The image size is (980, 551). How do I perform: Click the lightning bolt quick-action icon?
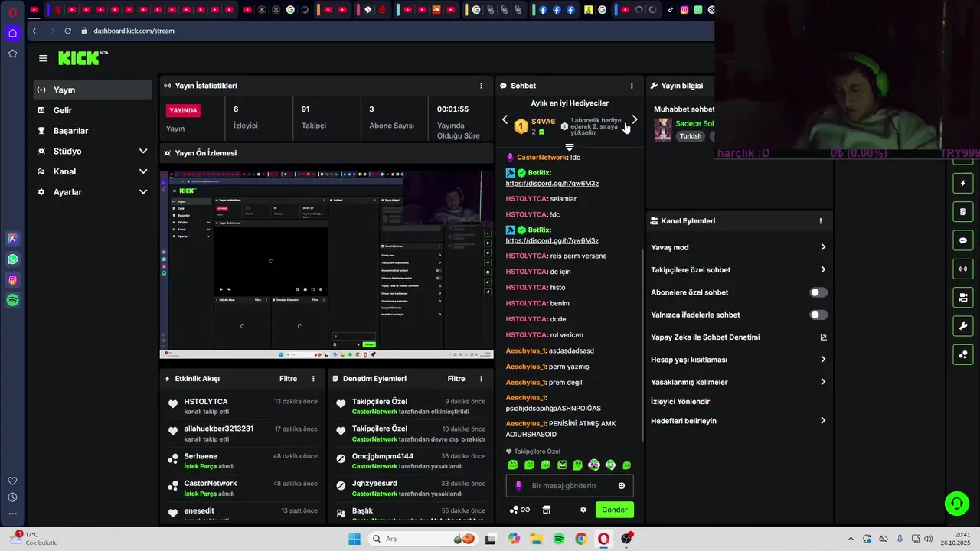[963, 184]
